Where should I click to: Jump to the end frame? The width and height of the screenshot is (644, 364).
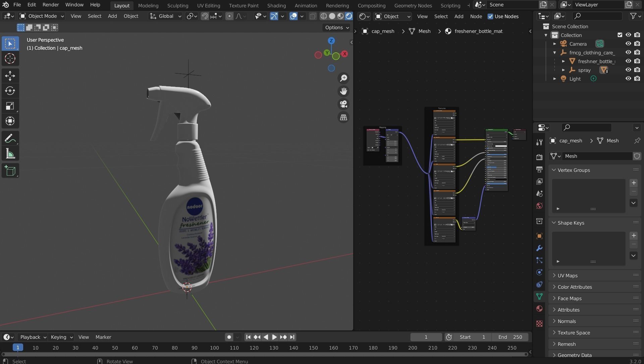coord(292,337)
